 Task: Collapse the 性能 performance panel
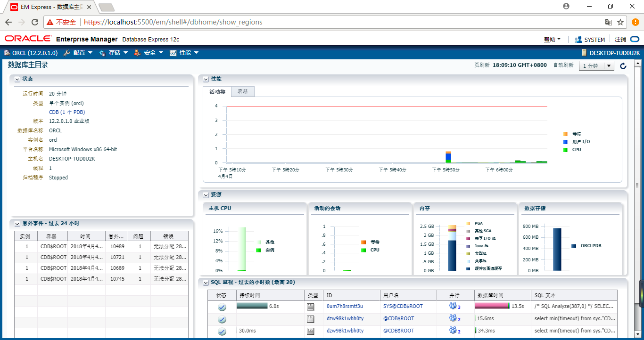point(206,79)
